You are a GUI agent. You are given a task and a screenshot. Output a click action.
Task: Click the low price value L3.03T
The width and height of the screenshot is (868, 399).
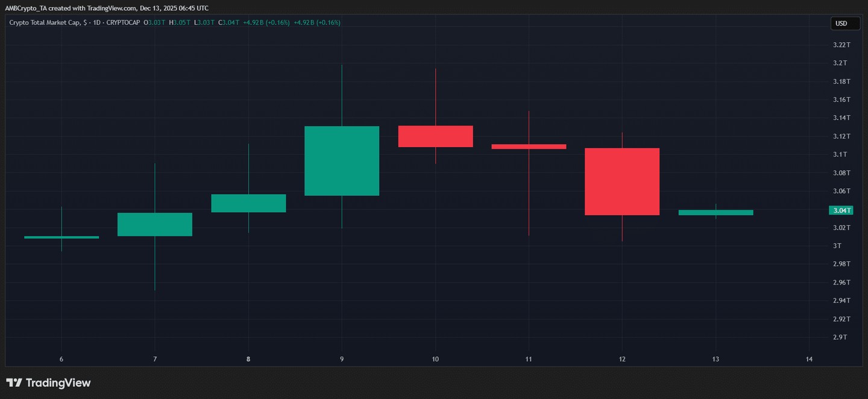203,22
